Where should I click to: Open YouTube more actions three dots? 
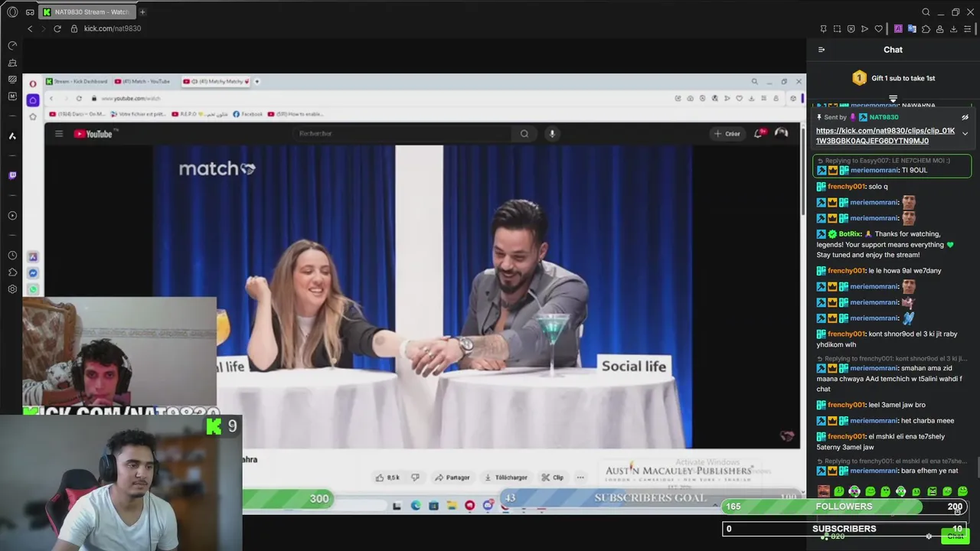pyautogui.click(x=580, y=478)
